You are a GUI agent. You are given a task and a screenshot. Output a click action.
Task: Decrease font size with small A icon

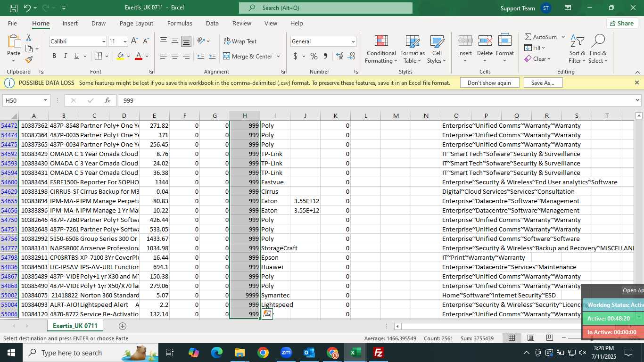click(146, 41)
